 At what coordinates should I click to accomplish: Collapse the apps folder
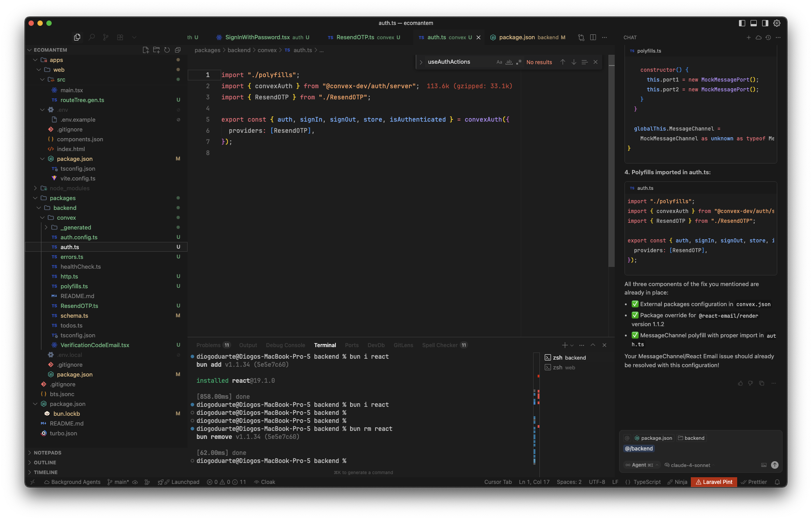click(35, 60)
